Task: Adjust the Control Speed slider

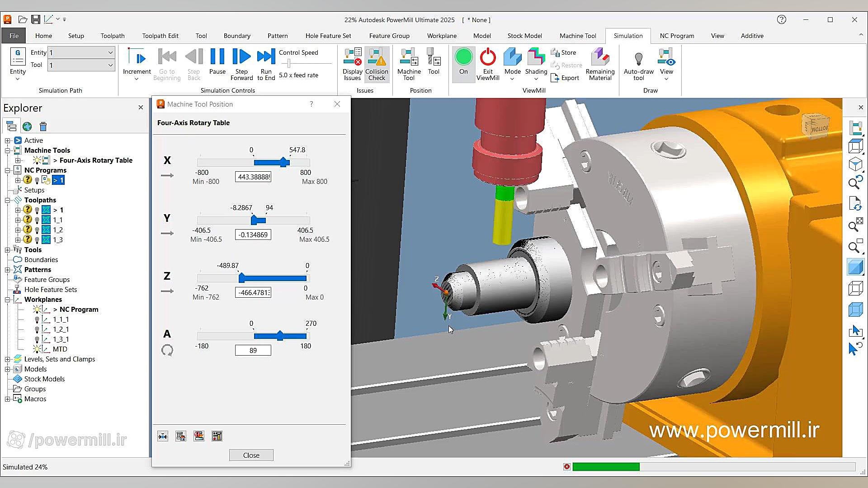Action: [289, 64]
